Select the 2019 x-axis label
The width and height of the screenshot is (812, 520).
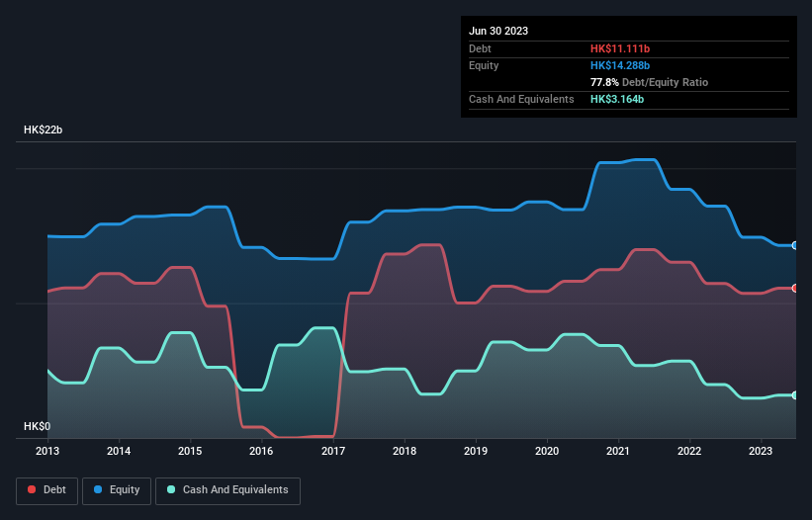tap(476, 451)
